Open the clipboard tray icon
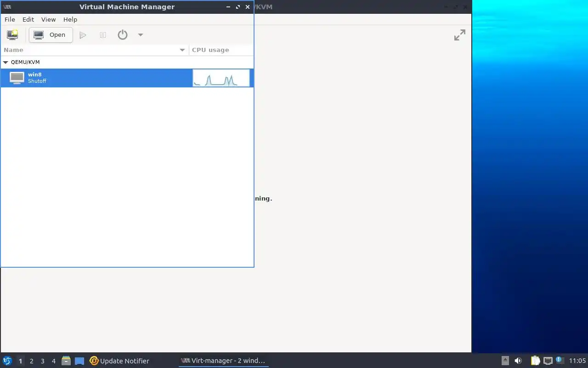The height and width of the screenshot is (368, 588). click(x=536, y=361)
